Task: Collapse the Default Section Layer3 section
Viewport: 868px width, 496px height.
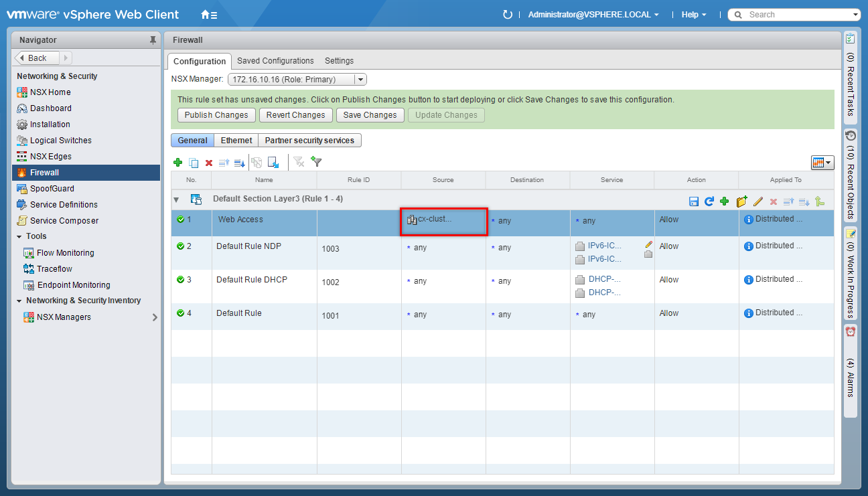Action: coord(177,199)
